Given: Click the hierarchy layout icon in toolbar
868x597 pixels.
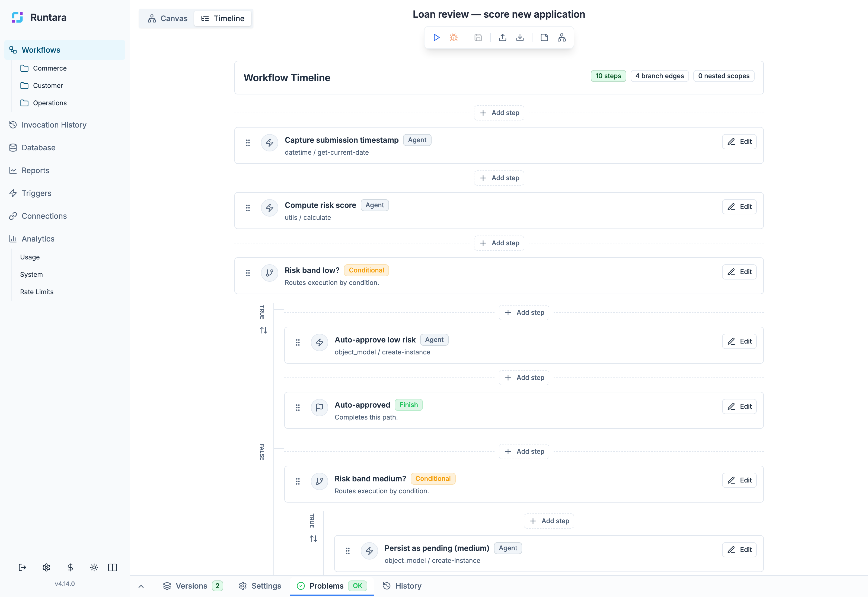Looking at the screenshot, I should click(562, 37).
